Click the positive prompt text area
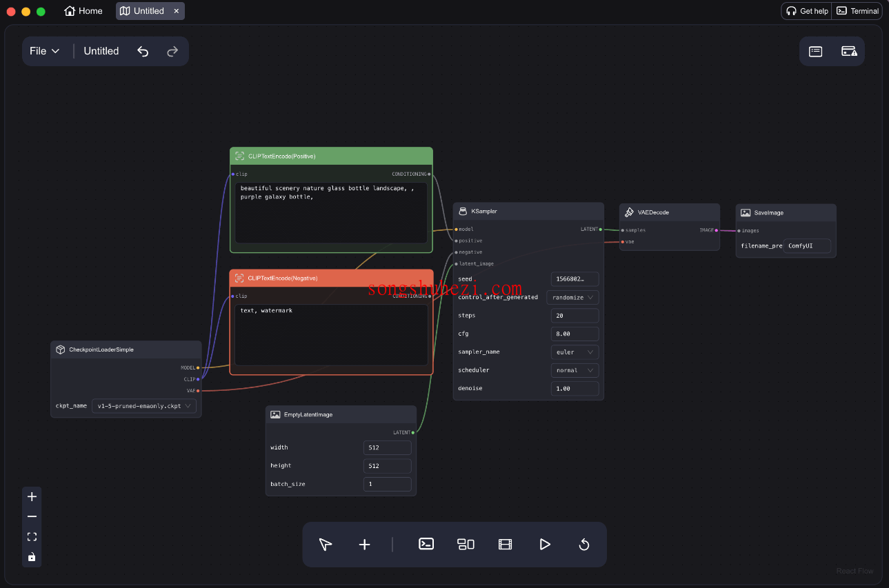The image size is (889, 588). click(331, 212)
